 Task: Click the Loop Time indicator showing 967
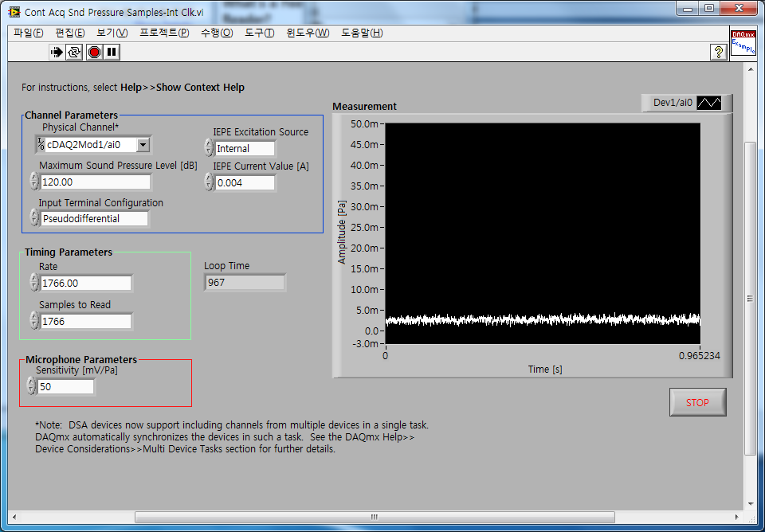coord(245,283)
